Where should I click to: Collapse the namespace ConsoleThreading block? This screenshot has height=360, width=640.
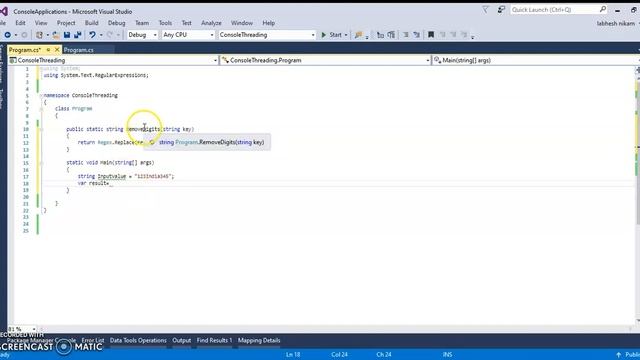(x=41, y=96)
